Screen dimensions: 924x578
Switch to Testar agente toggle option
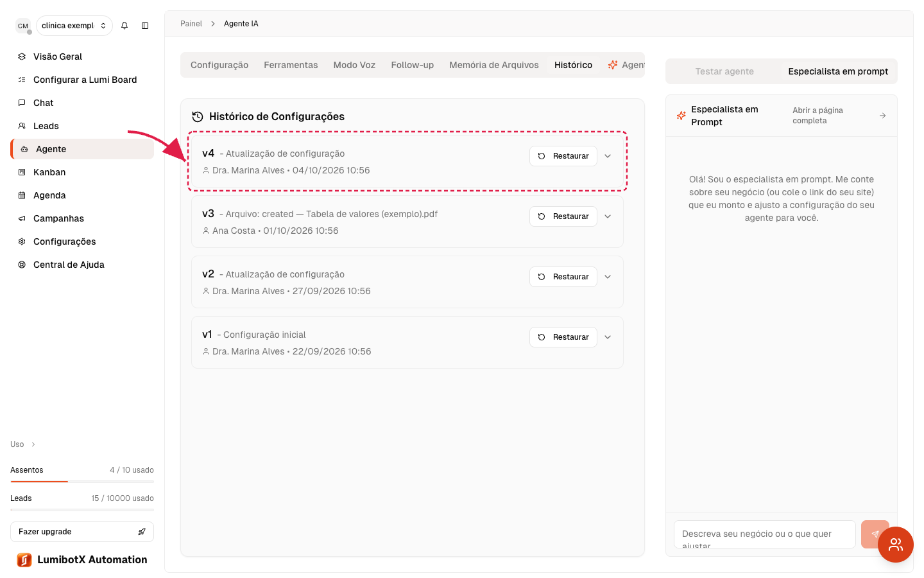click(724, 71)
